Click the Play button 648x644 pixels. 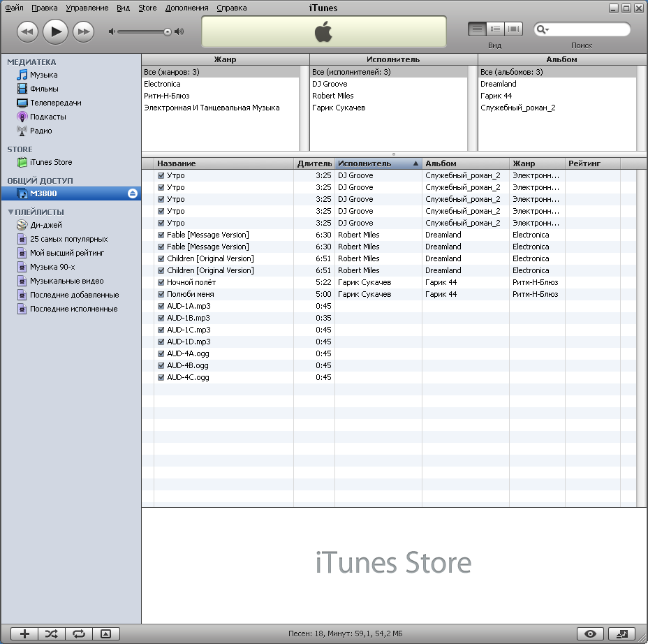56,31
